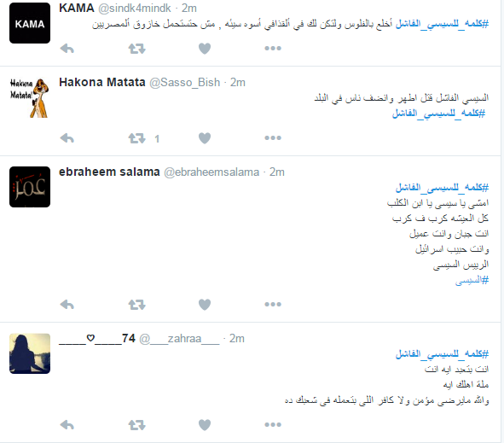504x443 pixels.
Task: Visit the @Sasso_Bish profile handle
Action: pyautogui.click(x=185, y=82)
